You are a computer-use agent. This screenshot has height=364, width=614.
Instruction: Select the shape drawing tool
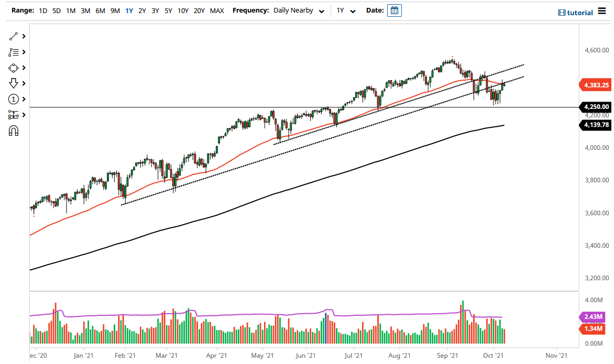[x=14, y=68]
